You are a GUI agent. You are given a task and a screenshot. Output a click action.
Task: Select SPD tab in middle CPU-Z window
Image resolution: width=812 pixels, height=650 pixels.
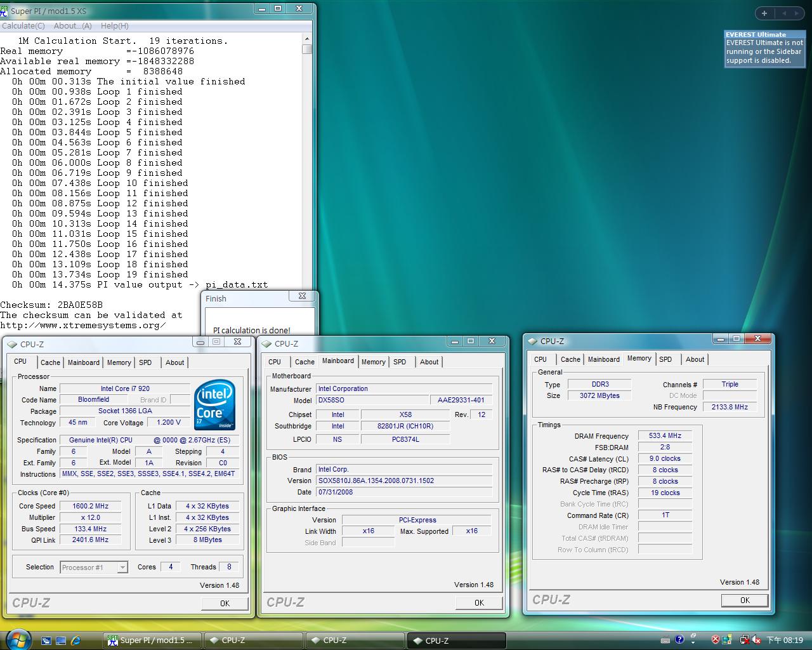pyautogui.click(x=400, y=362)
